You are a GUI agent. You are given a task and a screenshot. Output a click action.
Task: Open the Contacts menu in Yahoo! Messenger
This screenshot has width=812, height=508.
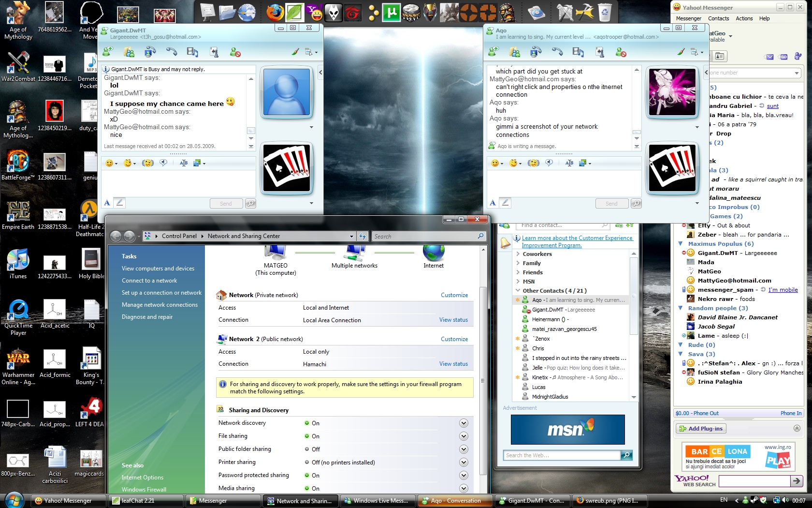tap(718, 18)
